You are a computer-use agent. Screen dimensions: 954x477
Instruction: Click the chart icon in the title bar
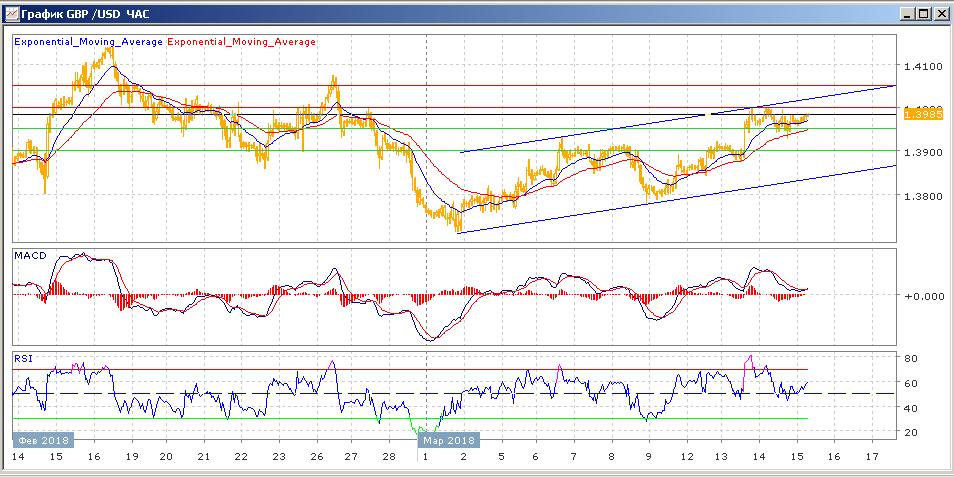(13, 14)
